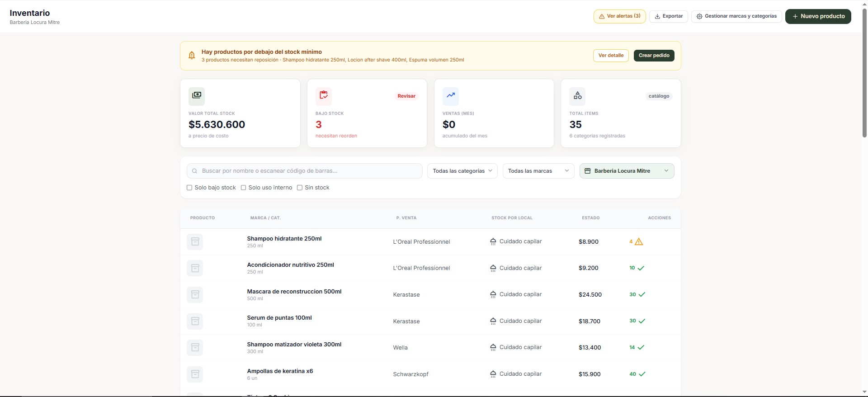Click the Schwarzkopf brand cell

coord(410,374)
